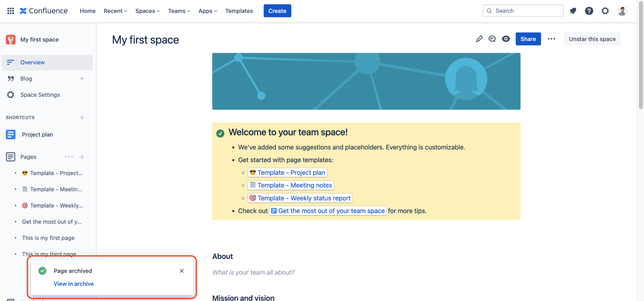Open the settings gear in the top bar

click(x=605, y=10)
